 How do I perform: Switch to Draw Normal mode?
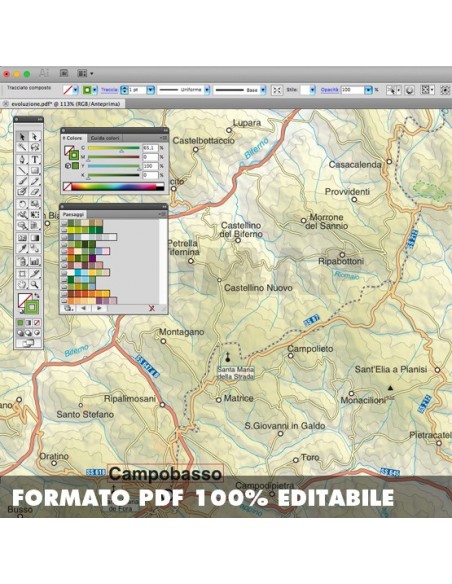pos(21,333)
